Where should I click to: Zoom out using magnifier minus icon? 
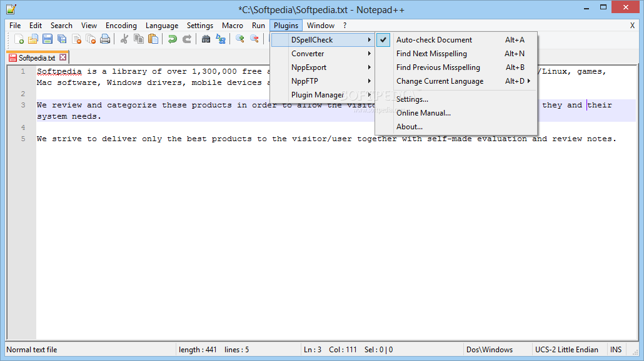(254, 39)
